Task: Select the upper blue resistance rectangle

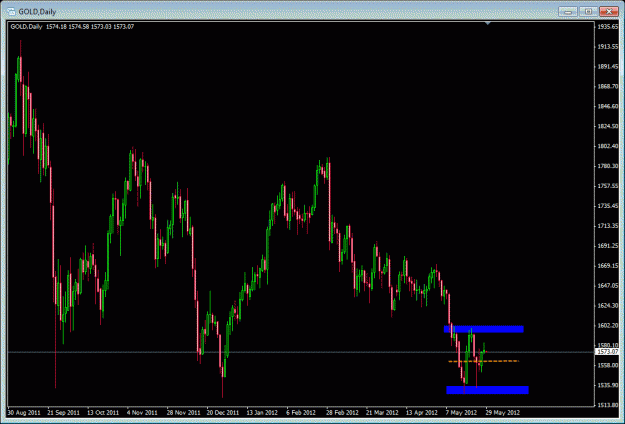Action: point(483,329)
